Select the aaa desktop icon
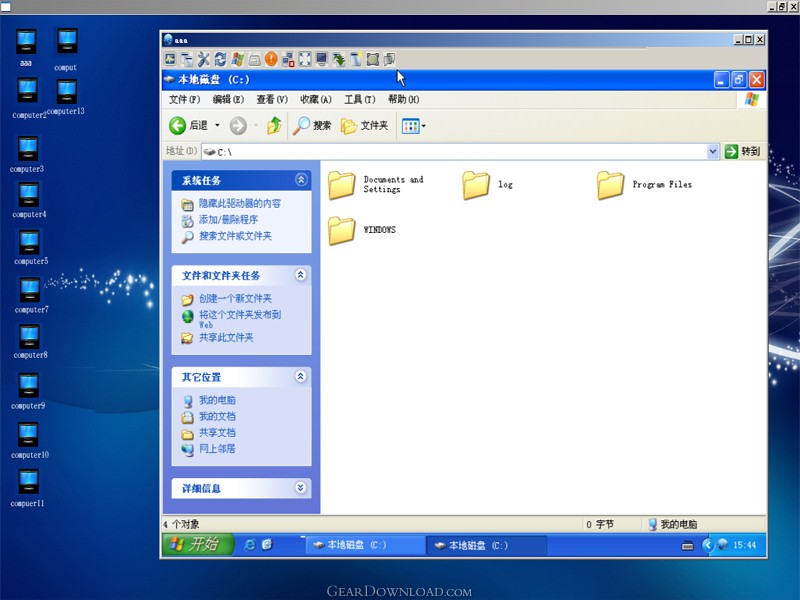This screenshot has height=600, width=800. (26, 48)
